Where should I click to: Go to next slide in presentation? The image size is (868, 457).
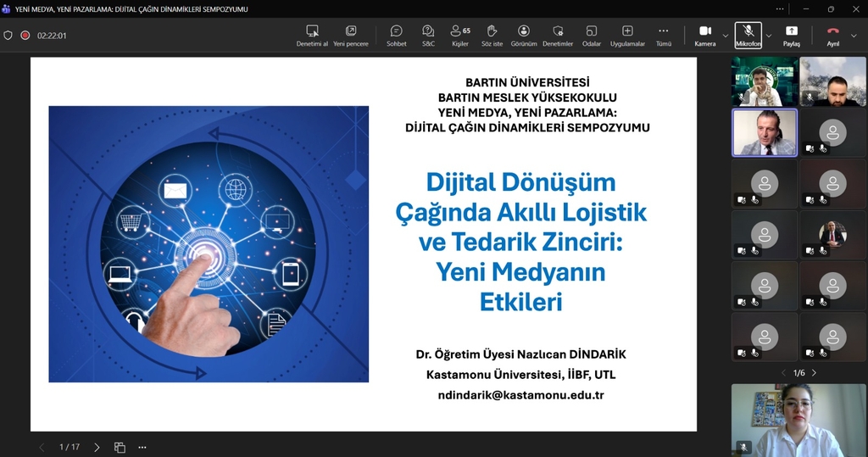pyautogui.click(x=97, y=447)
